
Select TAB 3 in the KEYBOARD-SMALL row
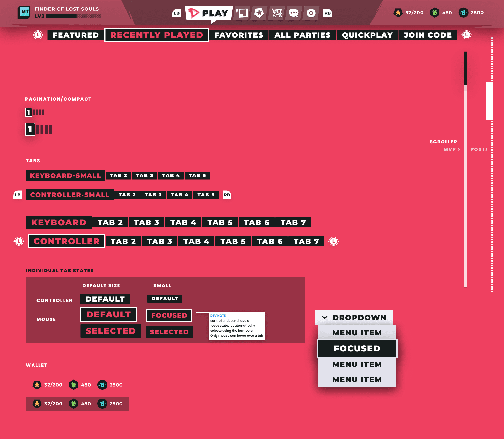click(144, 175)
